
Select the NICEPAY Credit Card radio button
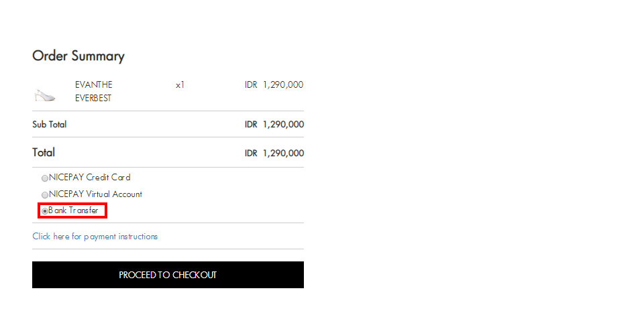tap(45, 178)
